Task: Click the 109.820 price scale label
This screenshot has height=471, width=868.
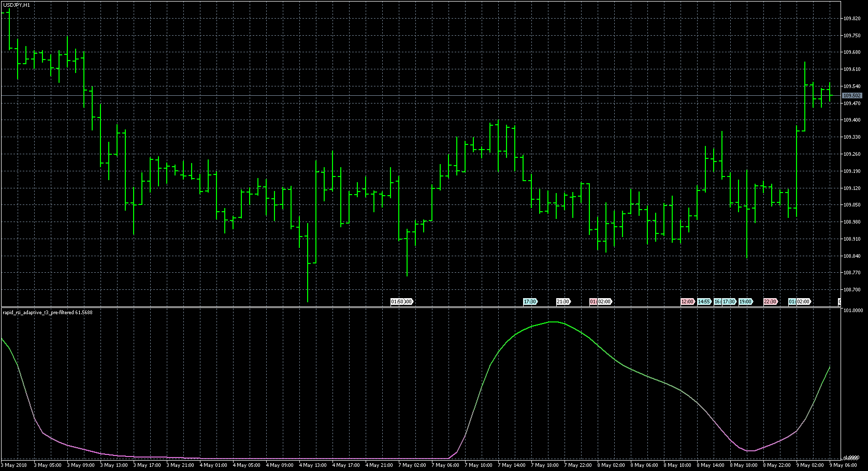Action: tap(852, 19)
